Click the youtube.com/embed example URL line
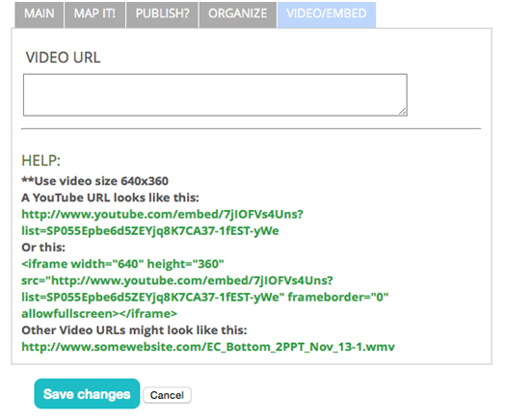The height and width of the screenshot is (420, 506). point(162,214)
